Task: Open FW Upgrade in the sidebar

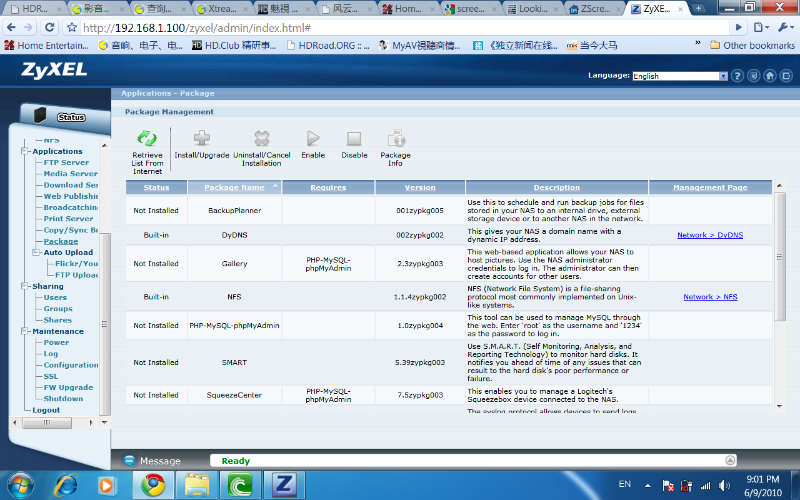Action: [x=68, y=387]
